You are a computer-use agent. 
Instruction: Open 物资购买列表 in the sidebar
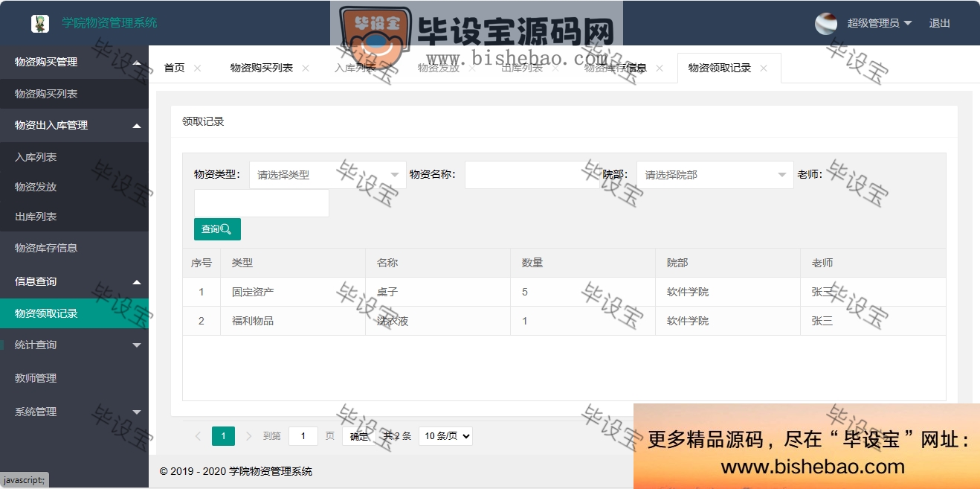[x=74, y=94]
